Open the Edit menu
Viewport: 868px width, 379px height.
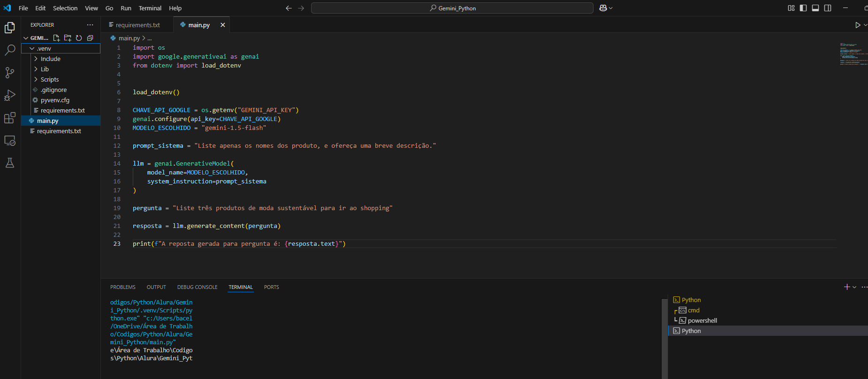pyautogui.click(x=40, y=8)
